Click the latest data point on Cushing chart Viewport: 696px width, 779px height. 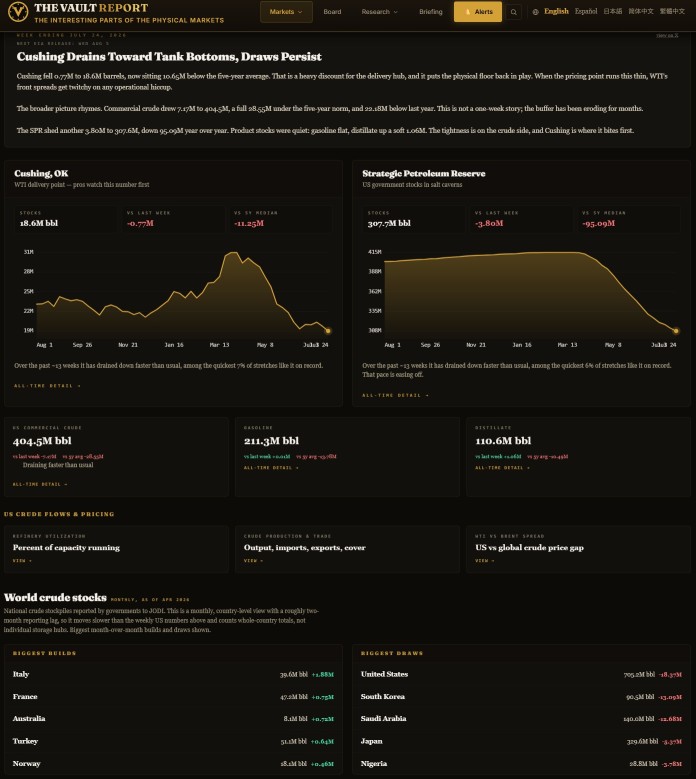point(328,330)
